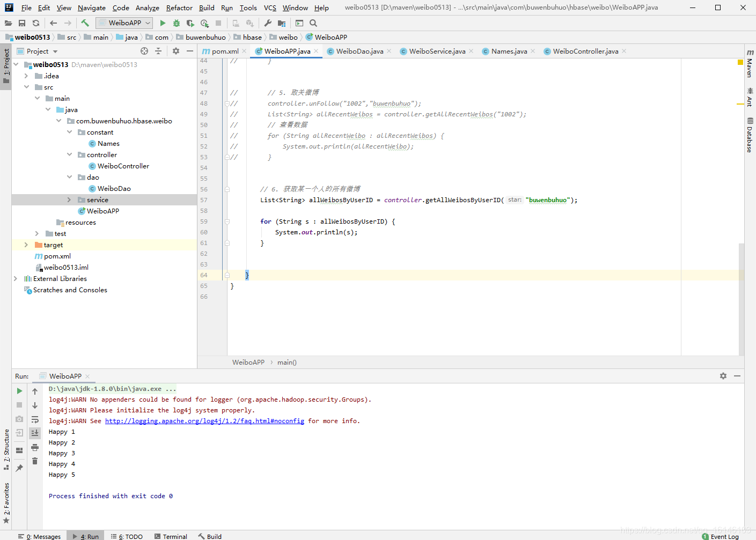Toggle the 0: Messages tool window button
Viewport: 756px width, 540px height.
tap(39, 536)
